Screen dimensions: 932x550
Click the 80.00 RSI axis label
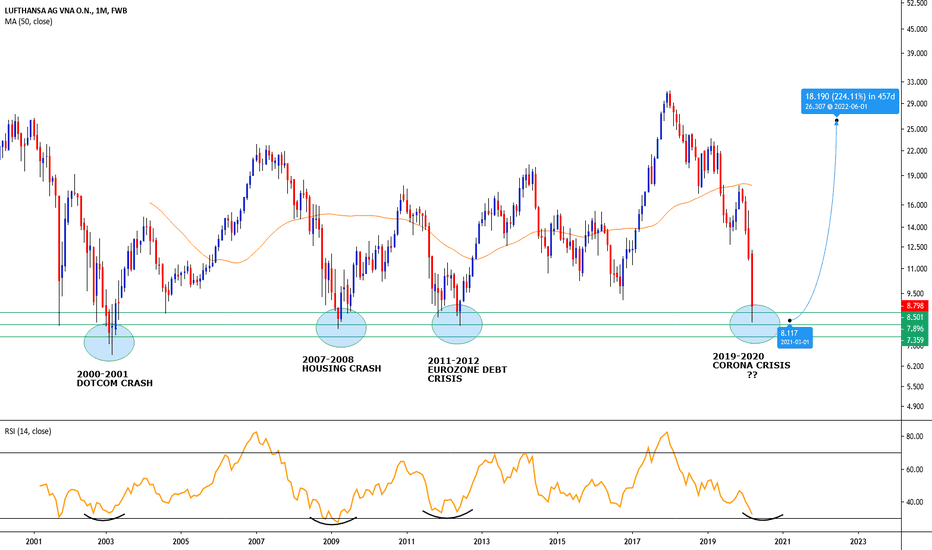(914, 436)
